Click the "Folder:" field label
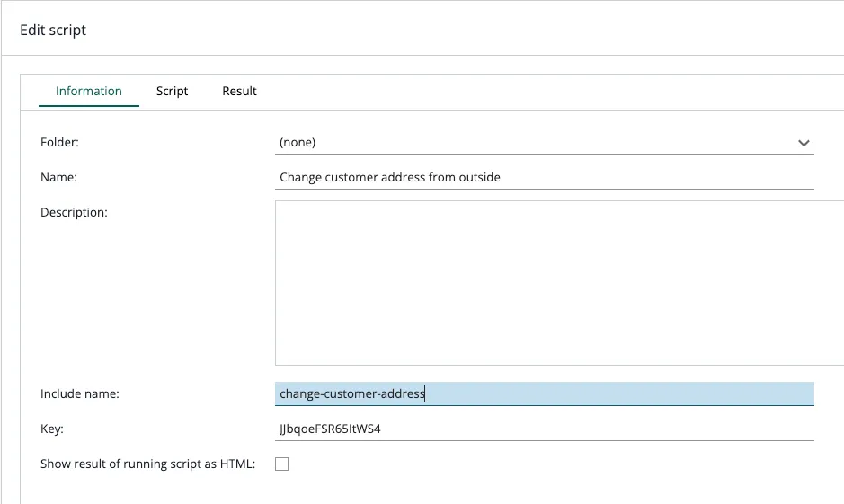 tap(60, 142)
